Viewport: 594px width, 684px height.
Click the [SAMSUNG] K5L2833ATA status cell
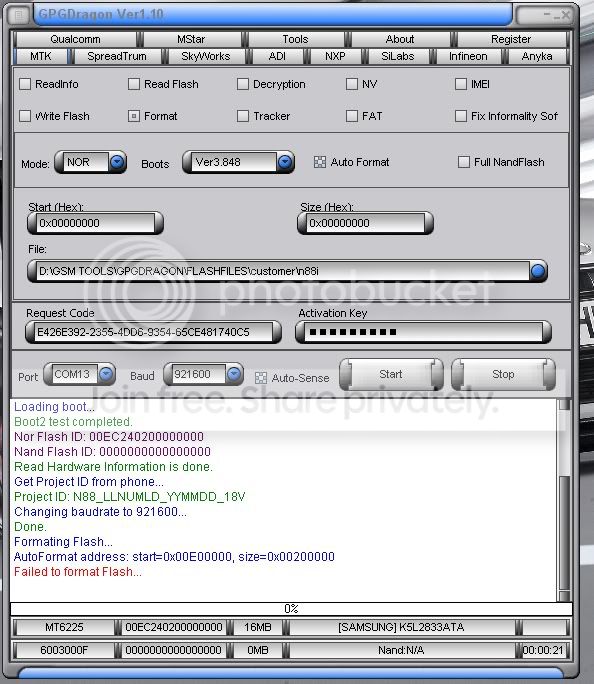(x=401, y=627)
